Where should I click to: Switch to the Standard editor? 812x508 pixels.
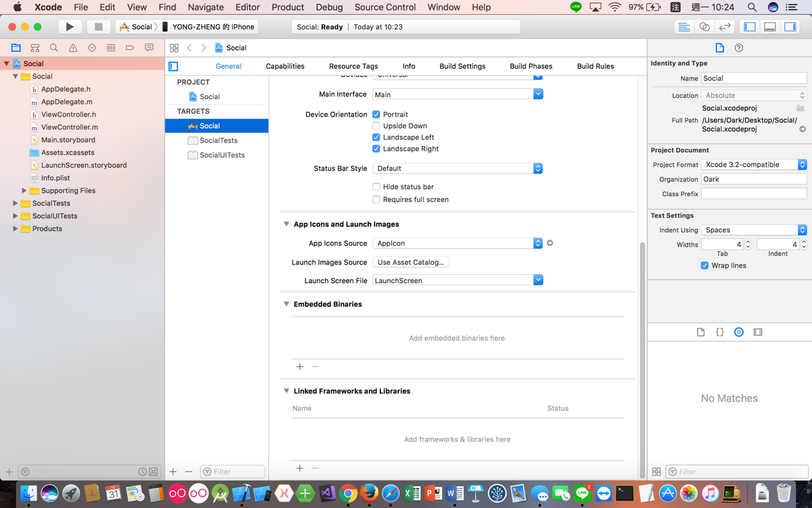[684, 27]
